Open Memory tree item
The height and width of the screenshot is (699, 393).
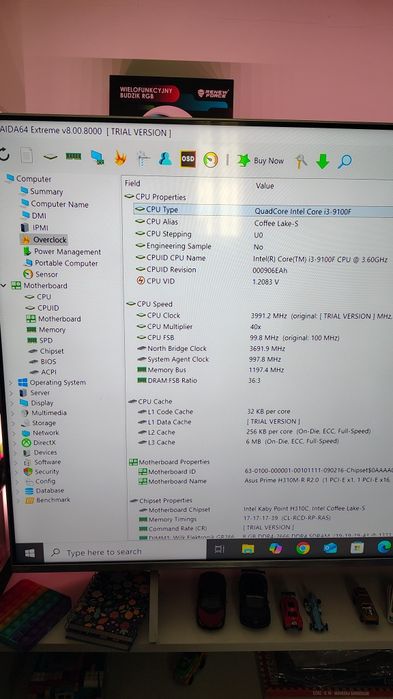[x=46, y=330]
